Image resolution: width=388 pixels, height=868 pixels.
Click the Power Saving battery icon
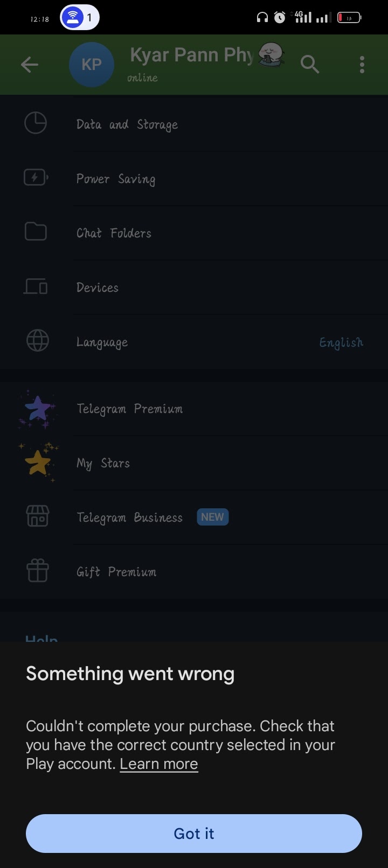coord(36,178)
